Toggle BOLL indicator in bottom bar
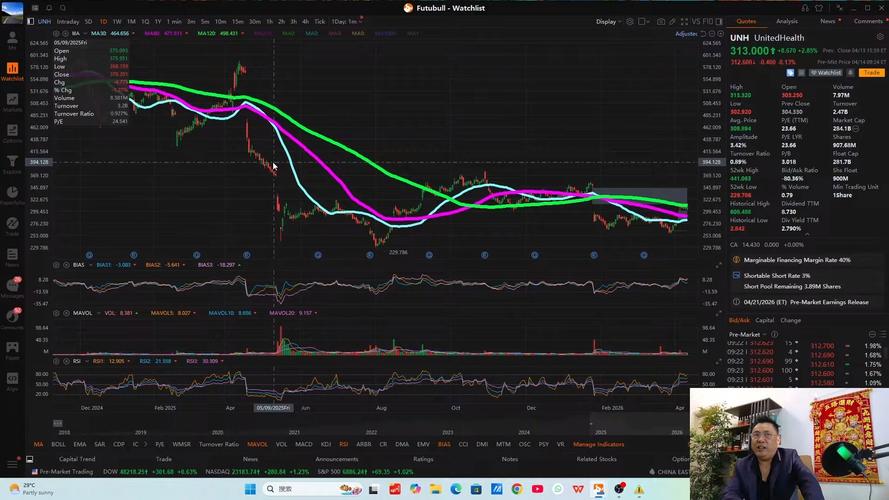 (x=58, y=444)
